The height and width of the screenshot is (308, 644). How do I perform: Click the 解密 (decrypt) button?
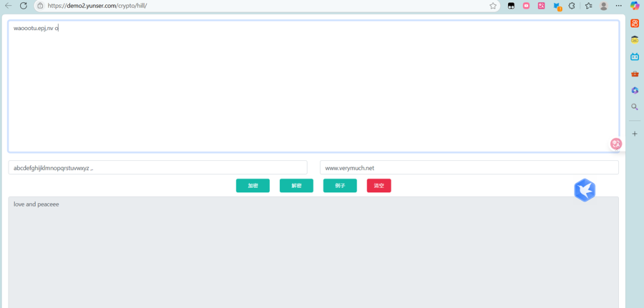pos(296,186)
